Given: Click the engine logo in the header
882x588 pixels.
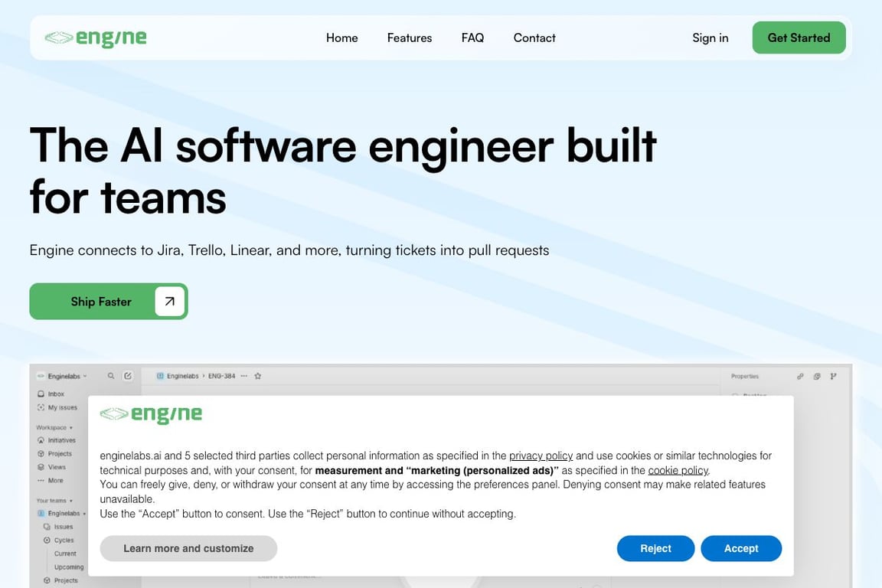Looking at the screenshot, I should [x=96, y=38].
